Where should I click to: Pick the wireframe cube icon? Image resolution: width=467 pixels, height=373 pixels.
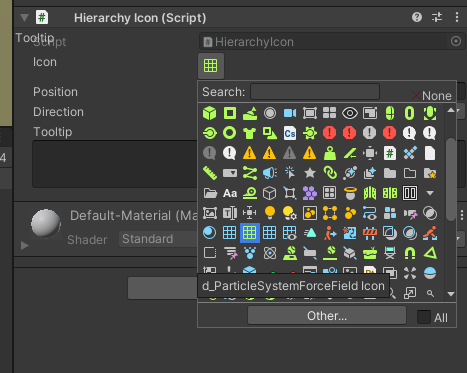[x=270, y=193]
